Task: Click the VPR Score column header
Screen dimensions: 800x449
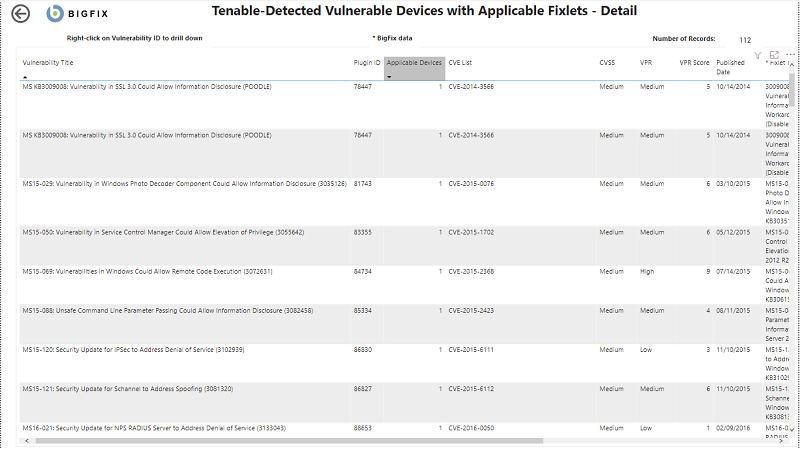Action: coord(694,62)
